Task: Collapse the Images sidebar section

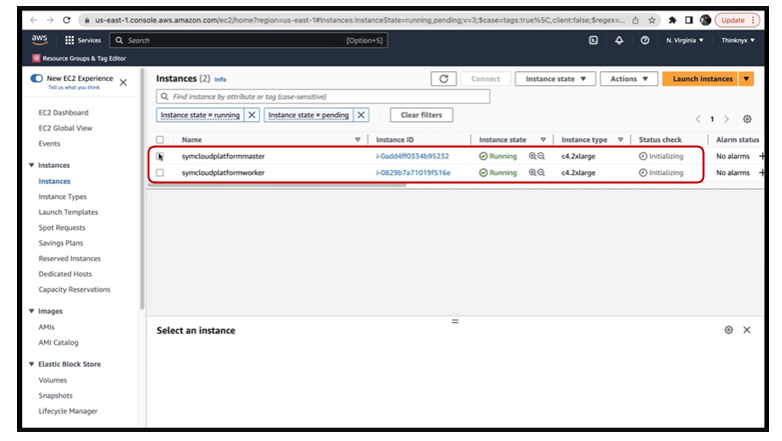Action: (31, 311)
